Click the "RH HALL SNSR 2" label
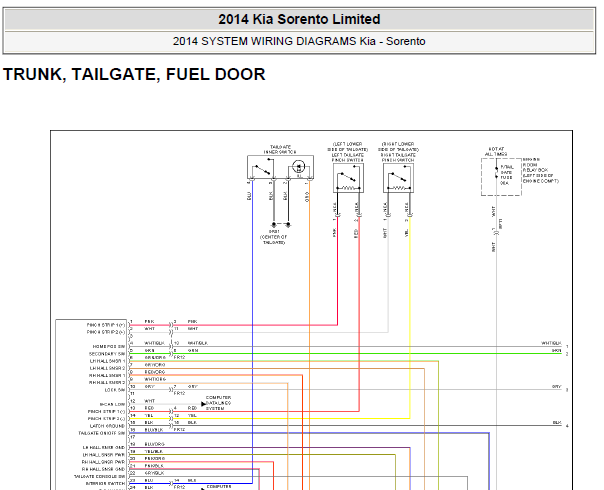Image resolution: width=604 pixels, height=490 pixels. (x=107, y=383)
